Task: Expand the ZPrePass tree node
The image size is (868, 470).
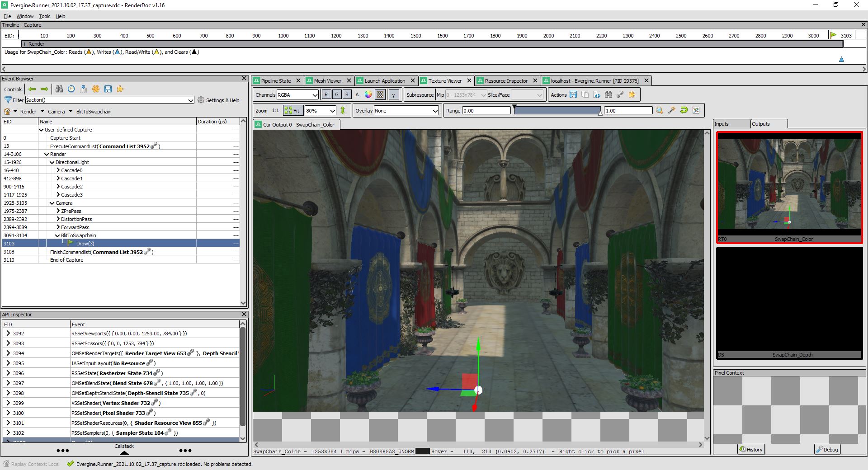Action: pos(58,211)
